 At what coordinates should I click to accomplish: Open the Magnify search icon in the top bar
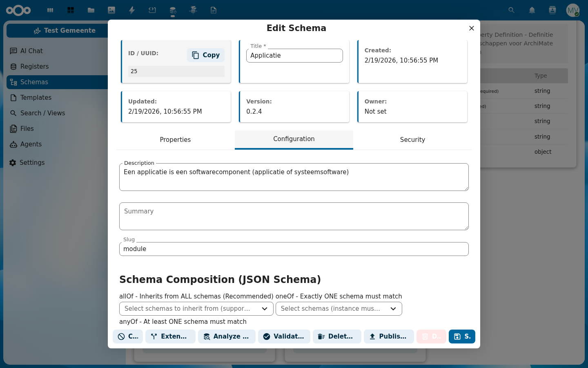coord(511,10)
